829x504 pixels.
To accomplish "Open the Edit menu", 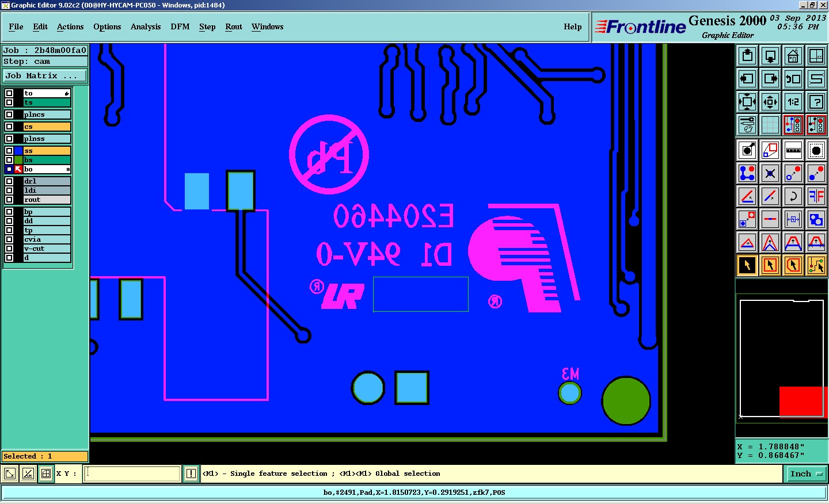I will (x=40, y=26).
